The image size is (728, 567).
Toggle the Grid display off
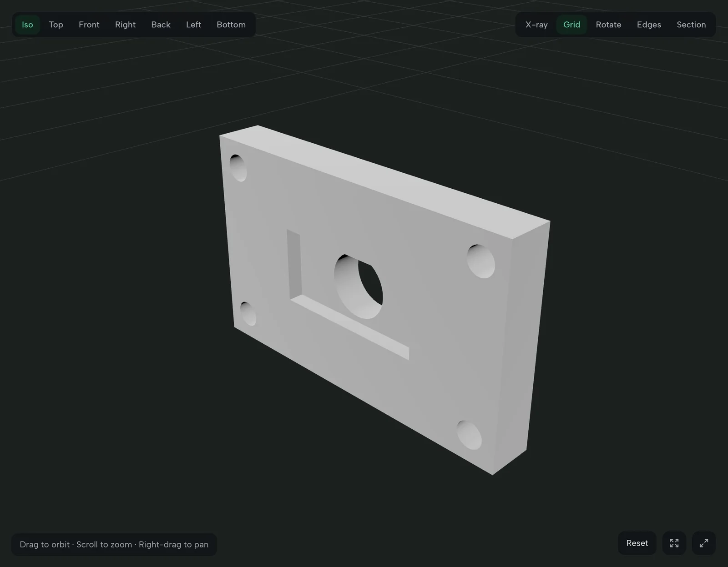(571, 25)
